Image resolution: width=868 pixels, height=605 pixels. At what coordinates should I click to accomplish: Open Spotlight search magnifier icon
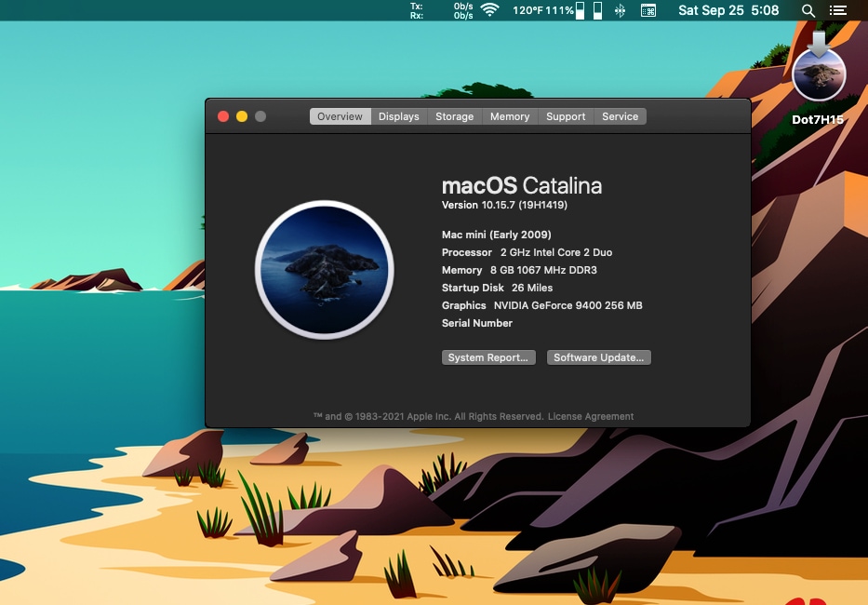(808, 10)
